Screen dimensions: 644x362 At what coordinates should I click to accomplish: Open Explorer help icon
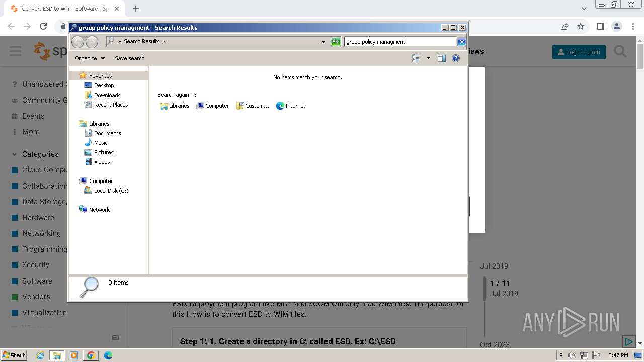[x=456, y=58]
